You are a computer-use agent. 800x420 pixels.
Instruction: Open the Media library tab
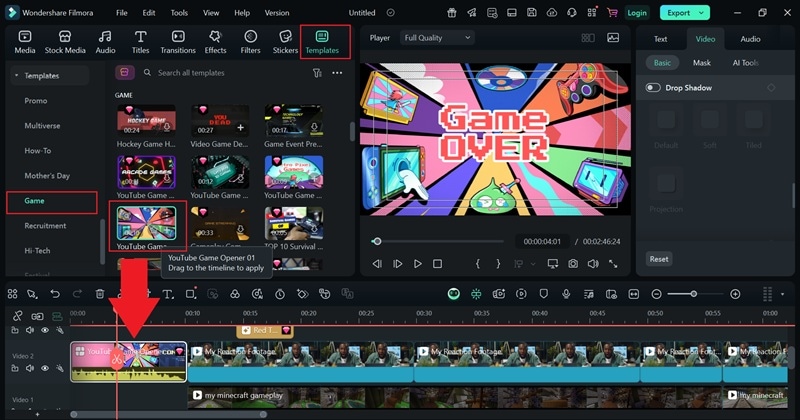(x=24, y=42)
